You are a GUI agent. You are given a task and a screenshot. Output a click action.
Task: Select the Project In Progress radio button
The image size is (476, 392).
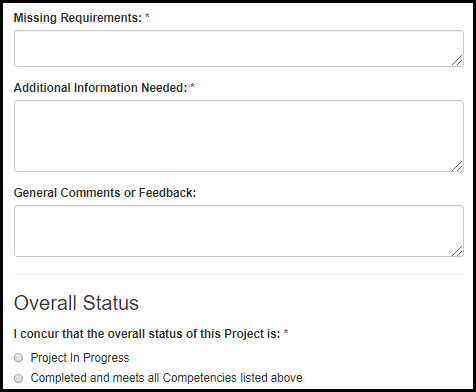[x=19, y=358]
